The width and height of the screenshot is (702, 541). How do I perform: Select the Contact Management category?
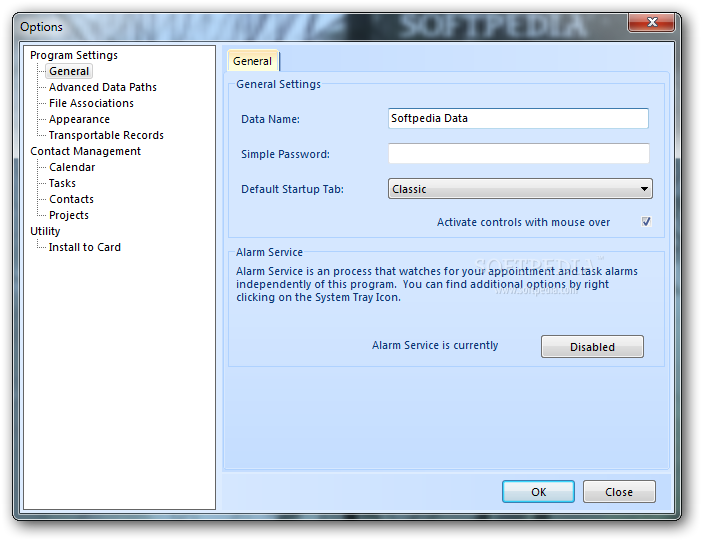coord(86,151)
